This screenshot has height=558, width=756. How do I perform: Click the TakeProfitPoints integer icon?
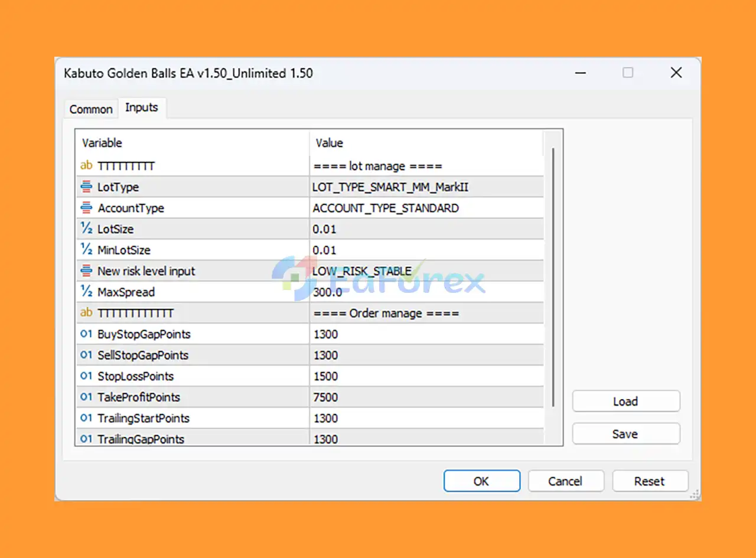[x=86, y=397]
